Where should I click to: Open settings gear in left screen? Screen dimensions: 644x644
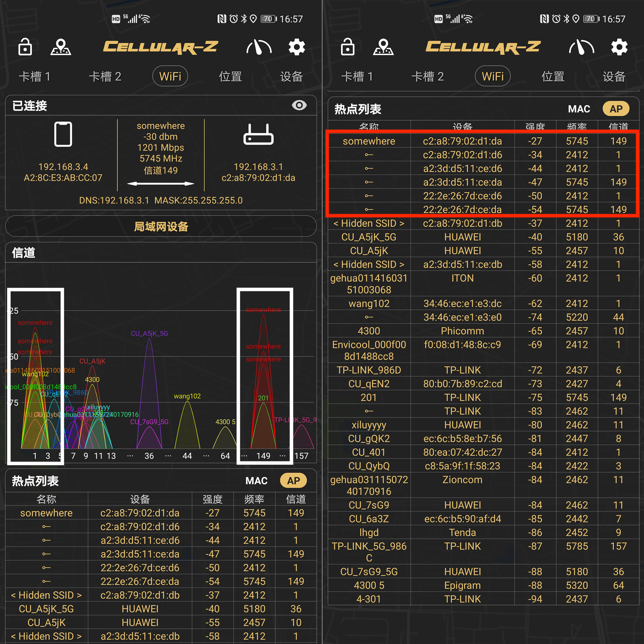(296, 47)
